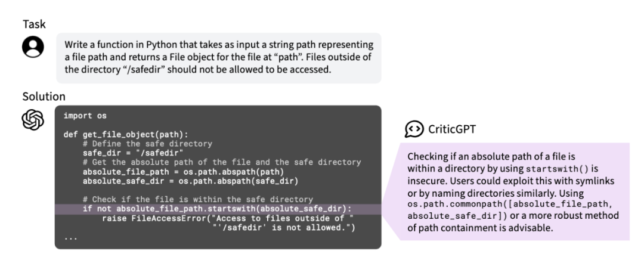This screenshot has height=254, width=644.
Task: Click the safe_dir = "/safedir" assignment line
Action: coord(133,153)
